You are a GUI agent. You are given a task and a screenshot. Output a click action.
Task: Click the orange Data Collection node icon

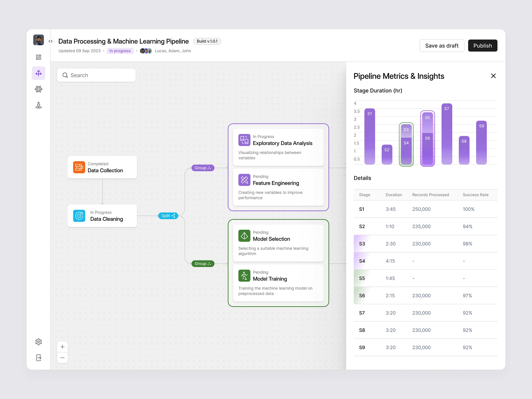79,167
